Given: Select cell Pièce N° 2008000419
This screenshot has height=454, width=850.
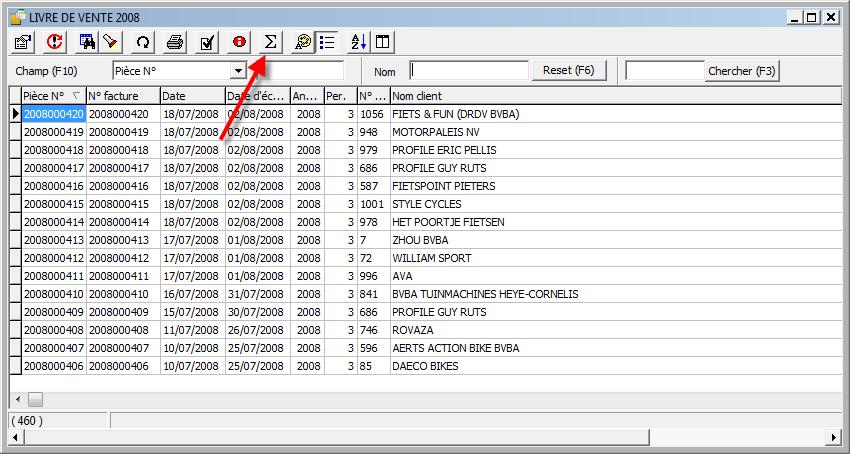Looking at the screenshot, I should (54, 132).
